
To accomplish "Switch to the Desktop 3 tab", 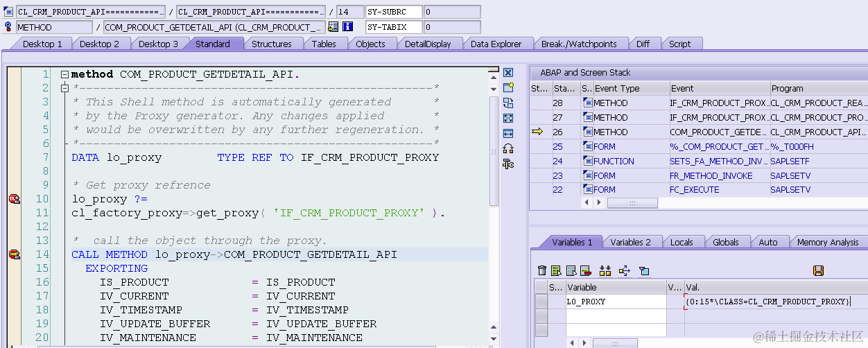I will (158, 44).
